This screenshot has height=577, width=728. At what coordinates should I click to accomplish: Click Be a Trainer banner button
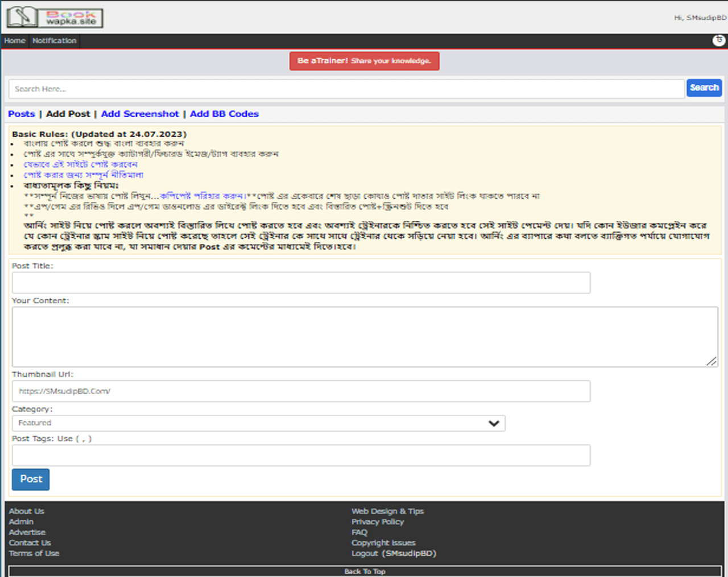364,61
